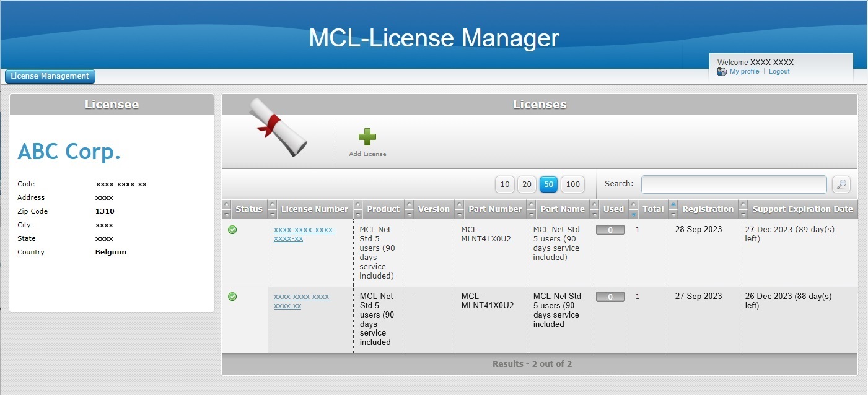The width and height of the screenshot is (868, 395).
Task: Click the Version column header label
Action: click(x=434, y=209)
